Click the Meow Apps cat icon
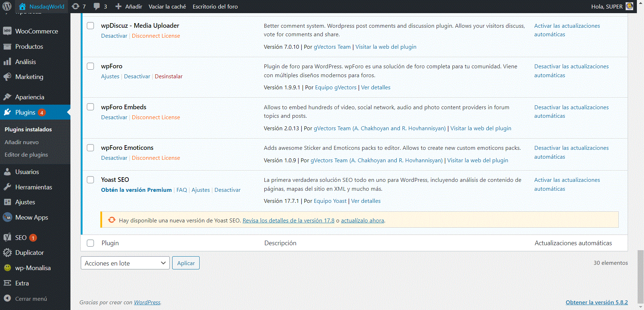Image resolution: width=644 pixels, height=310 pixels. 7,217
